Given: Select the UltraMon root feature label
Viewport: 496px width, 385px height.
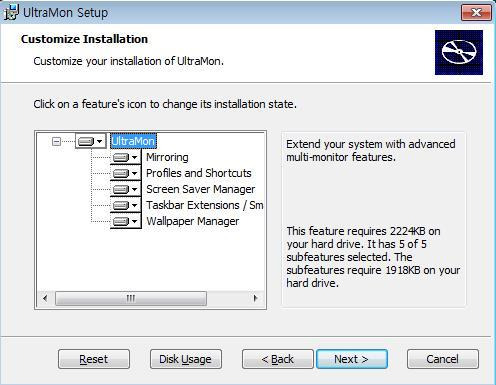Looking at the screenshot, I should [133, 141].
